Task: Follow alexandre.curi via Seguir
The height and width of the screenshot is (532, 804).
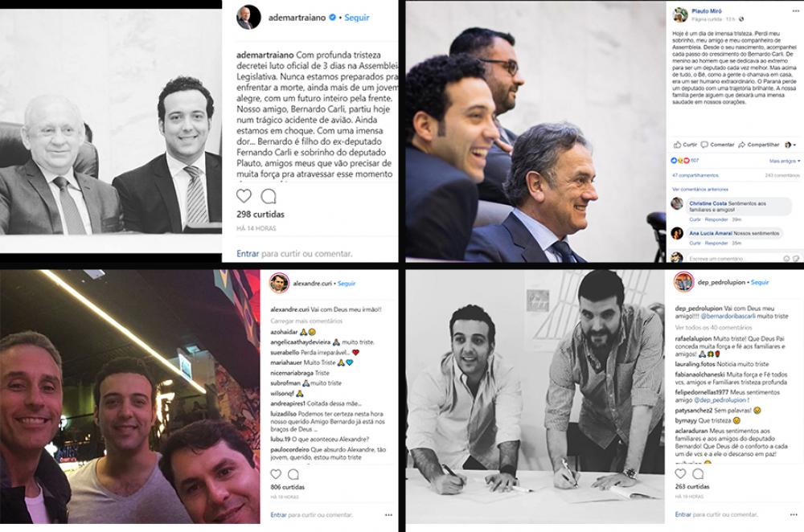Action: (x=346, y=284)
